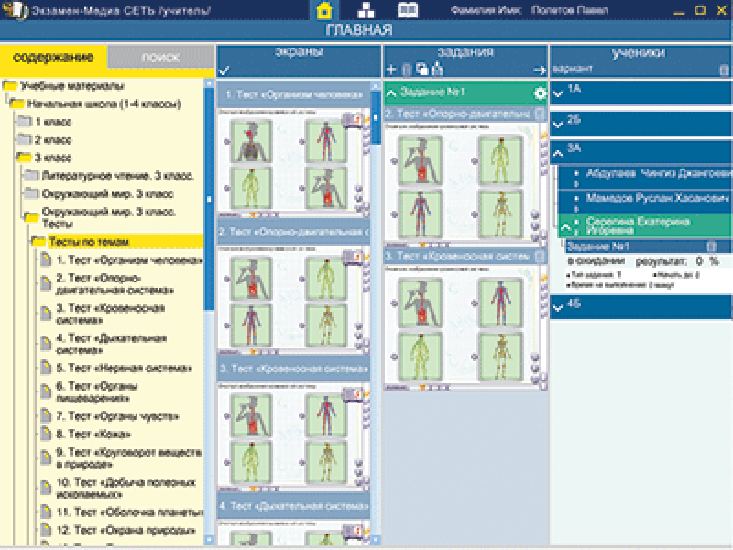
Task: Collapse Задание №1 in the tasks panel
Action: 391,93
